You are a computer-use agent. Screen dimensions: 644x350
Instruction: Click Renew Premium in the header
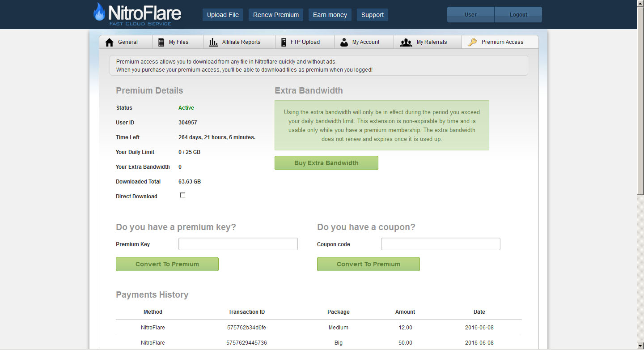point(276,15)
